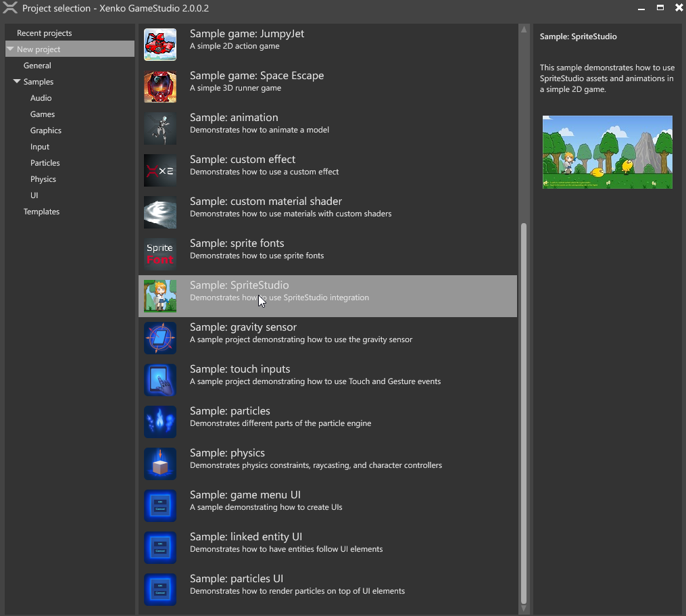
Task: Click the particles sample flame icon
Action: [160, 422]
